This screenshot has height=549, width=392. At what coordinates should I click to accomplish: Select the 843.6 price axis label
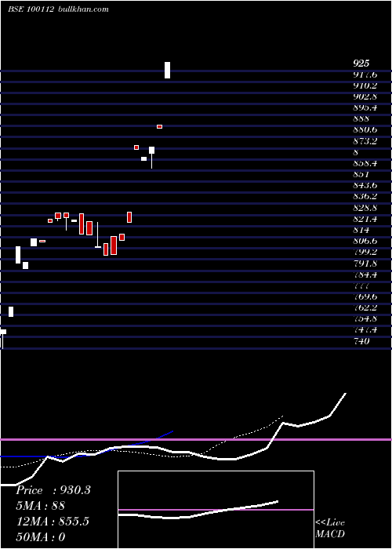click(365, 186)
